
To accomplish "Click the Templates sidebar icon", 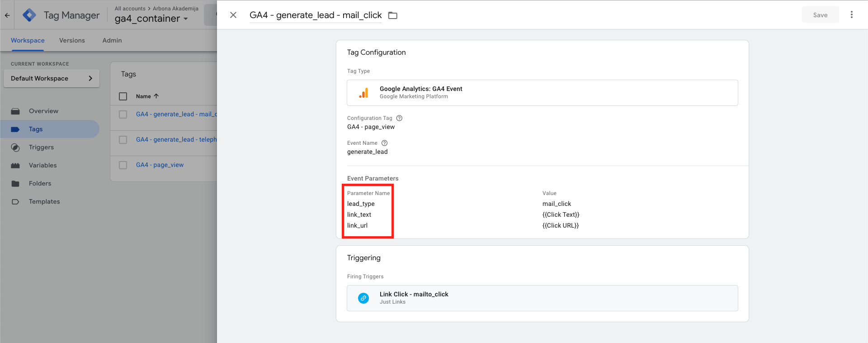I will point(15,201).
